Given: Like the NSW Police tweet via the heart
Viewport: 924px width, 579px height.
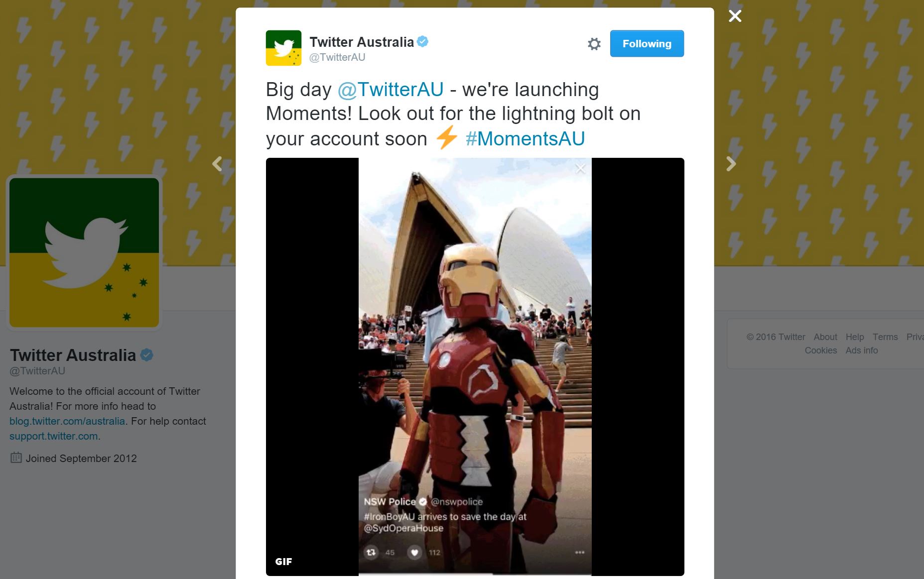Looking at the screenshot, I should point(414,553).
